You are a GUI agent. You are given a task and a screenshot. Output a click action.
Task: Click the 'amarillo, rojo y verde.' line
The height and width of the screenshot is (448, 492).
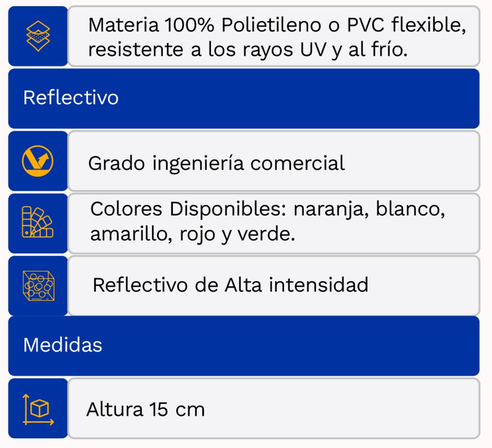192,235
